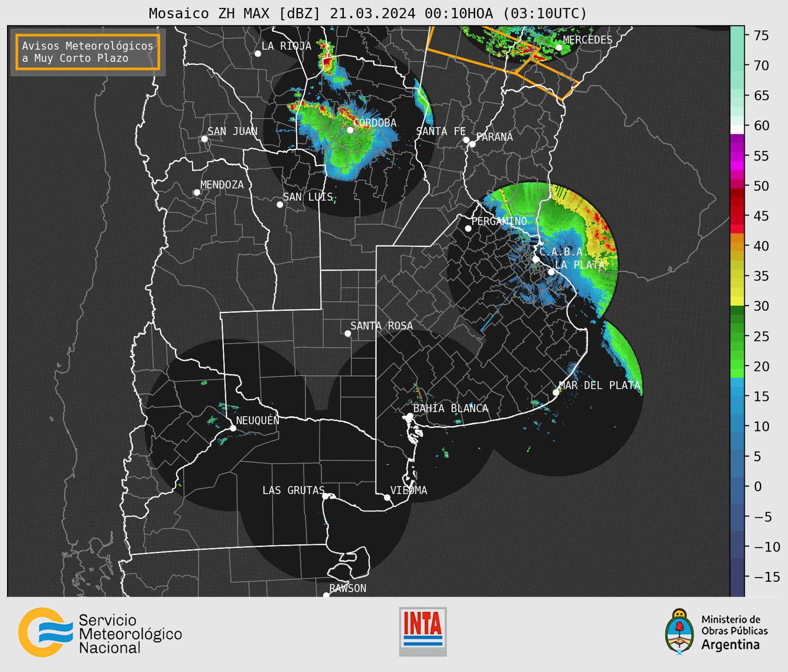Click the green 25 dBZ band on color scale
The width and height of the screenshot is (788, 672).
(x=737, y=336)
